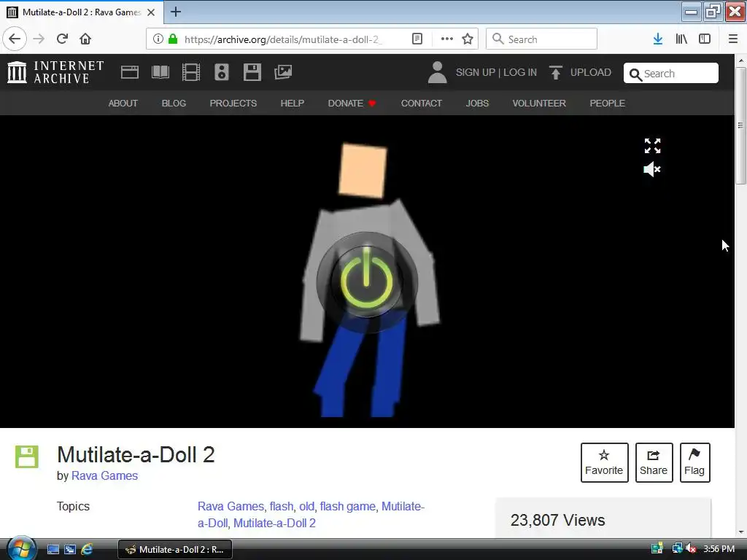
Task: Click the 3:56 PM taskbar clock
Action: [x=719, y=549]
